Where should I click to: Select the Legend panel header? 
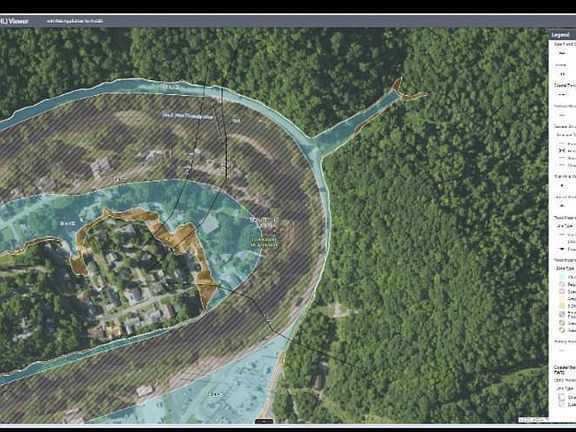tap(562, 35)
